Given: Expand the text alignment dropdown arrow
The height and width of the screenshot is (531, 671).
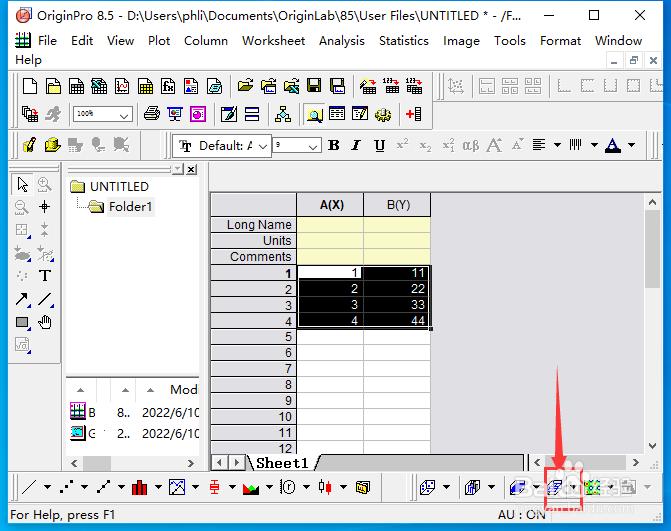Looking at the screenshot, I should coord(557,145).
